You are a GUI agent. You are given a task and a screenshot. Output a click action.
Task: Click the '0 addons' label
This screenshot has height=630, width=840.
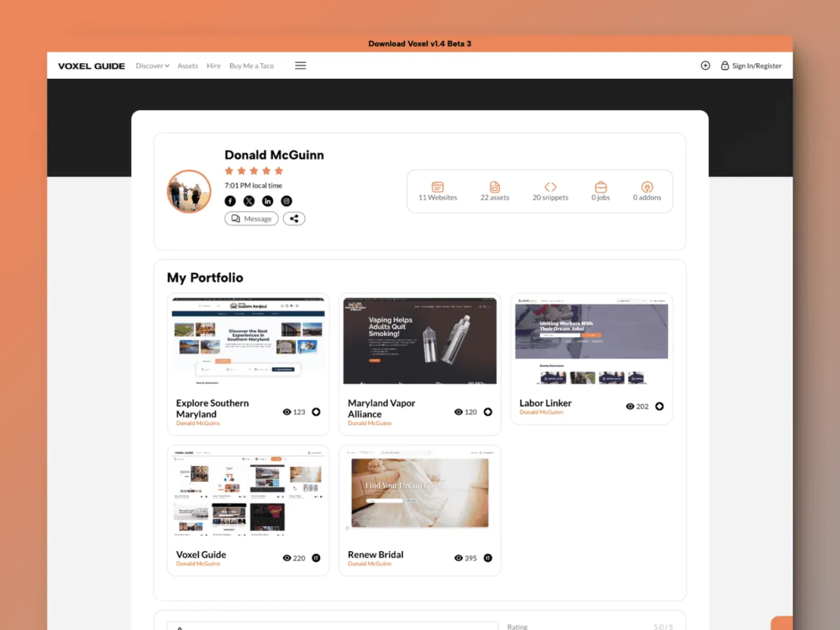click(x=647, y=198)
